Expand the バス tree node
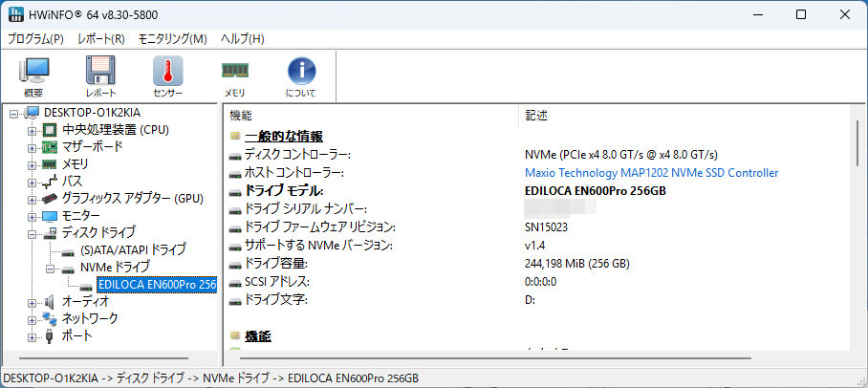Image resolution: width=868 pixels, height=388 pixels. pos(33,183)
